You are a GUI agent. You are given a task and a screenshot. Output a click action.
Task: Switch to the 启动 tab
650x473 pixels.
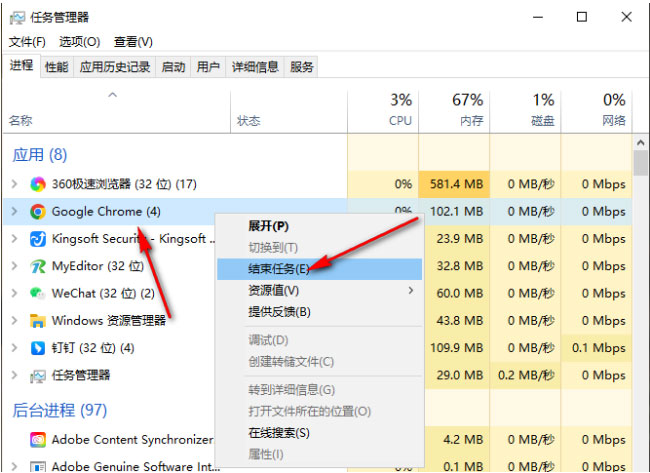173,67
